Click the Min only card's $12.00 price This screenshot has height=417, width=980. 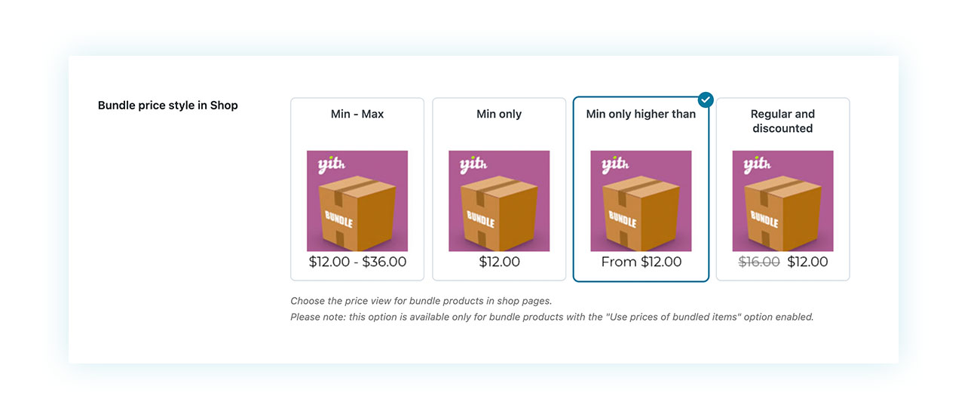click(x=499, y=262)
